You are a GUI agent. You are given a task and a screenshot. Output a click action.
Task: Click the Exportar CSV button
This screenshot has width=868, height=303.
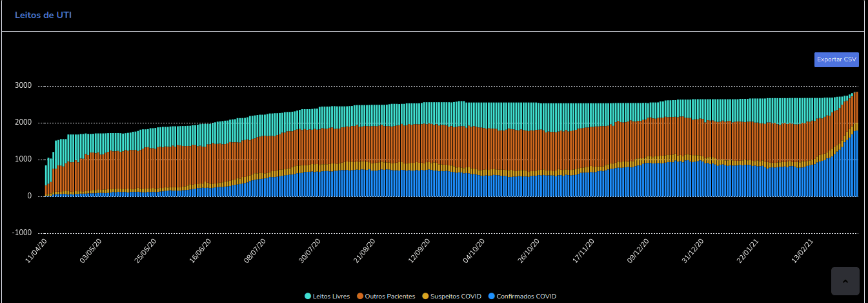(836, 59)
